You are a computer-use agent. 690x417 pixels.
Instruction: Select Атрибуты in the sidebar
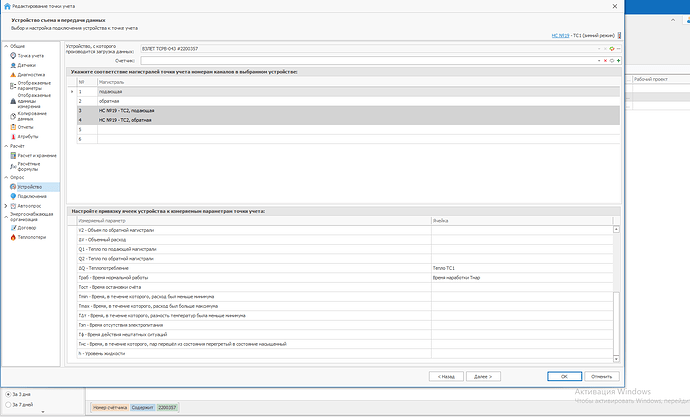pyautogui.click(x=28, y=136)
